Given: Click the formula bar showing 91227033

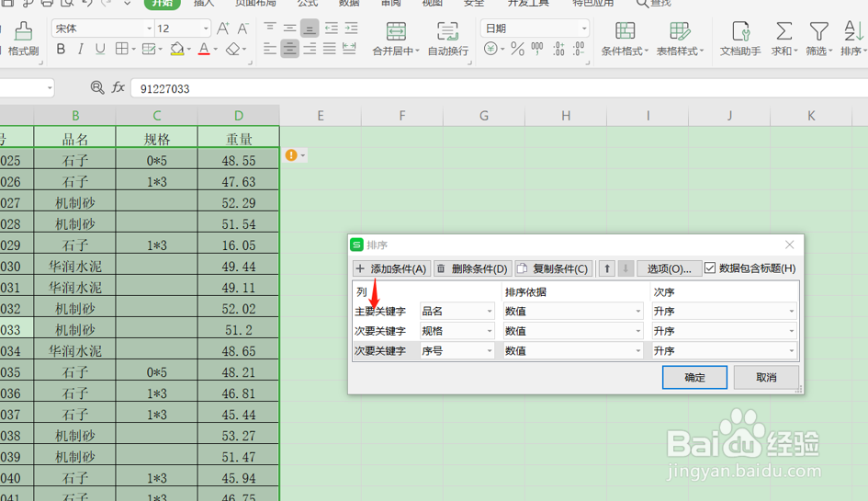Looking at the screenshot, I should pyautogui.click(x=498, y=88).
